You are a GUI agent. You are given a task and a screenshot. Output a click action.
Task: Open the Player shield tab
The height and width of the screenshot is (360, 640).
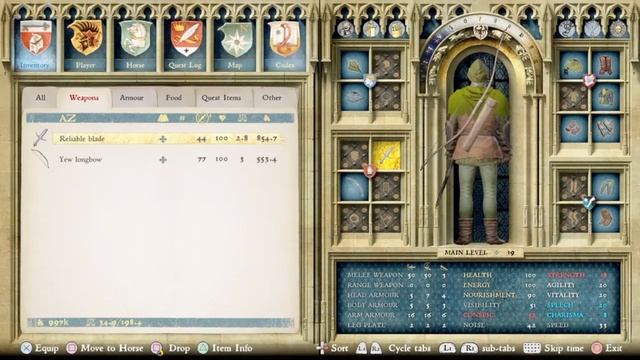click(85, 45)
